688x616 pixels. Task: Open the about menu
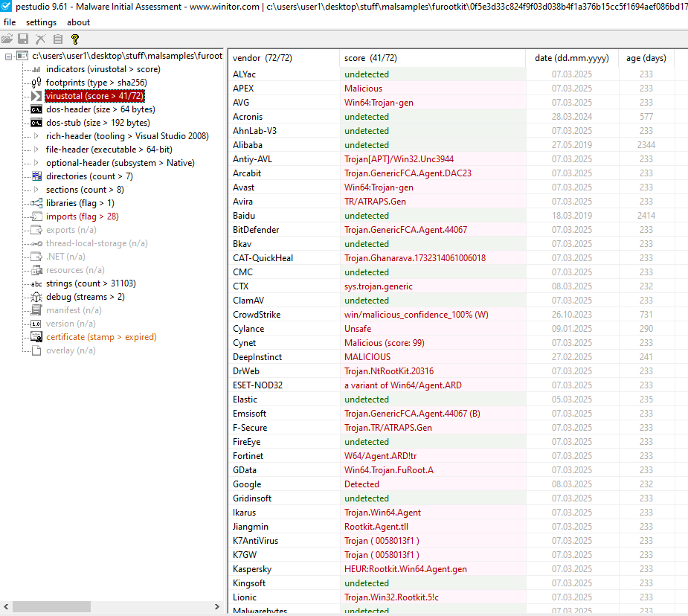[x=78, y=22]
